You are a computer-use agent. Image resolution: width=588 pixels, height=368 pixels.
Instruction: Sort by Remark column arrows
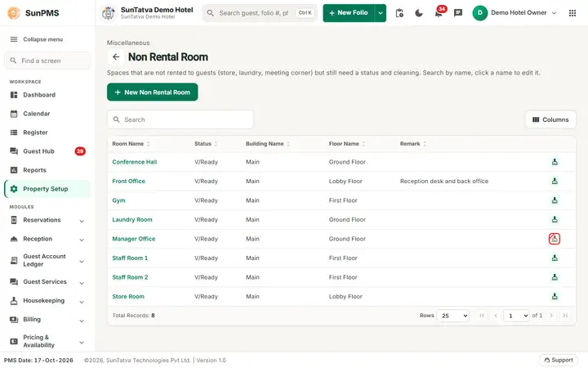pyautogui.click(x=425, y=144)
